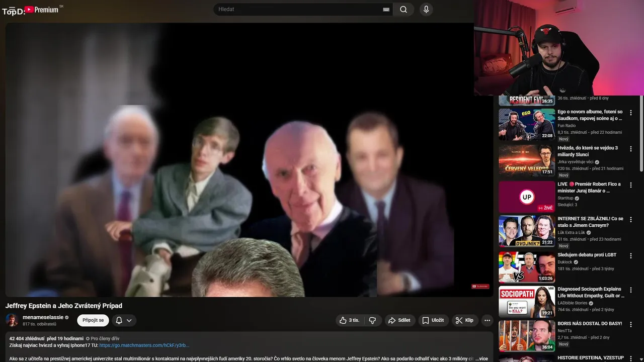Screen dimensions: 644x362
Task: Click '42 404 zhlédnutí' view count text
Action: click(27, 339)
